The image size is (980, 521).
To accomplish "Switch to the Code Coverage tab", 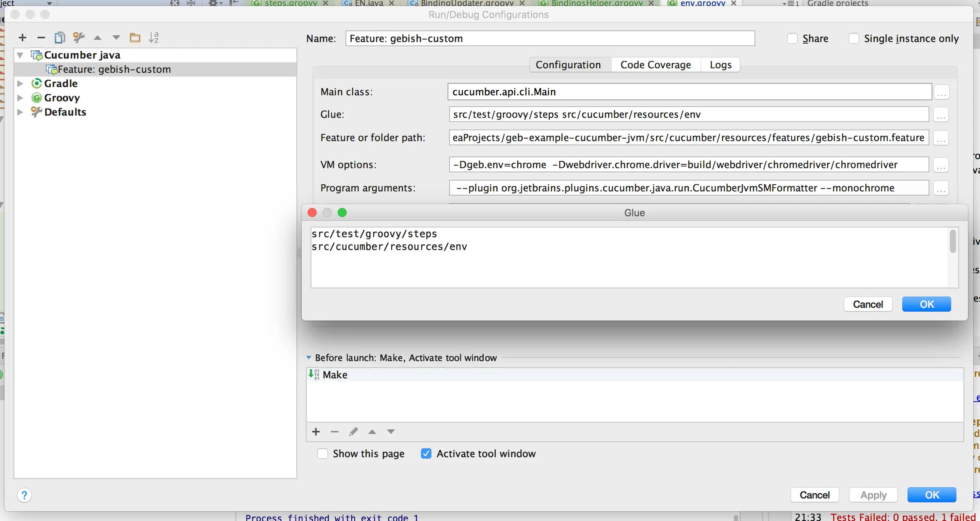I will 655,65.
